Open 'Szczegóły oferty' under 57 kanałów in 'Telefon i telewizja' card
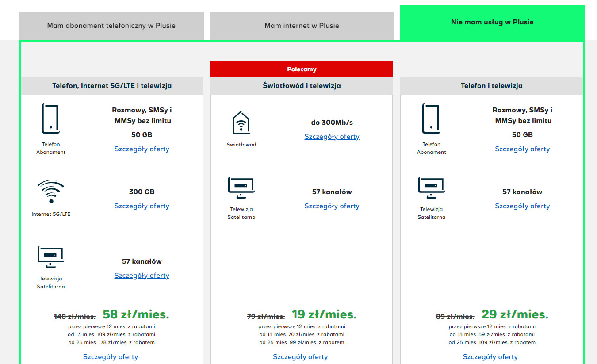 pos(522,206)
